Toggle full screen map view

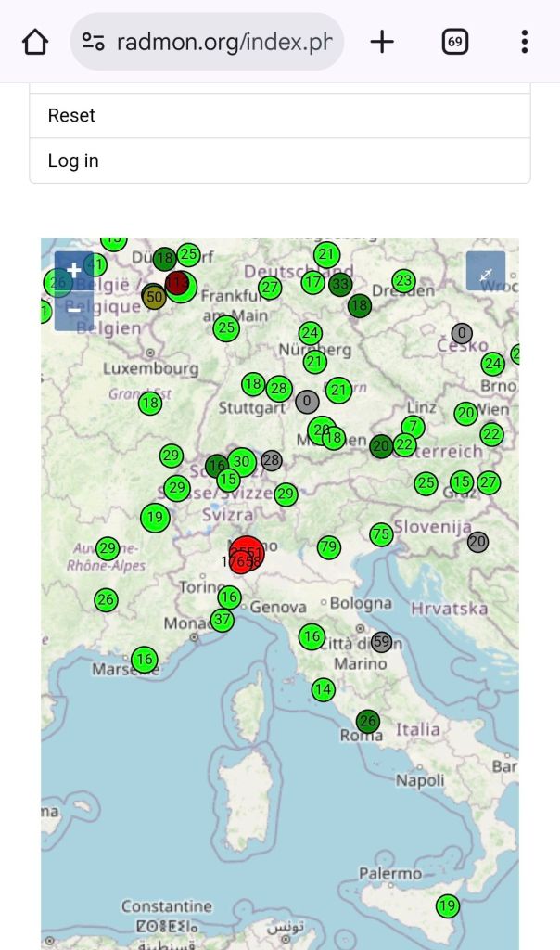(485, 271)
